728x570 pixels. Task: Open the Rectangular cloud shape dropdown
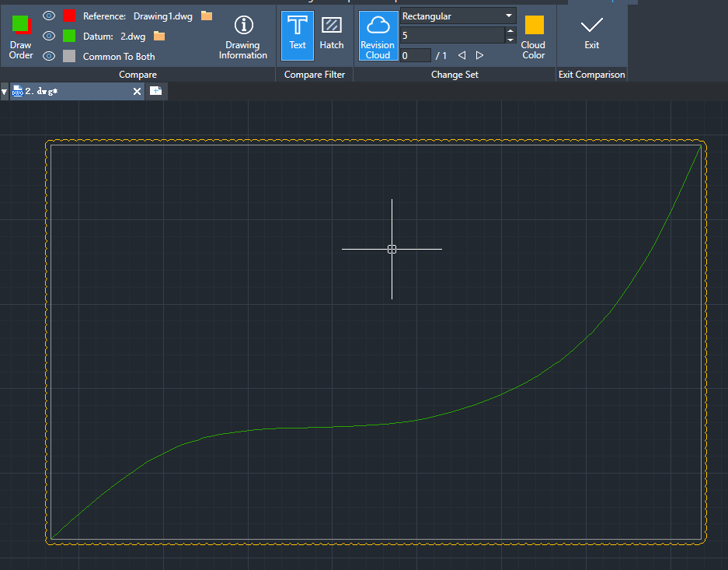pyautogui.click(x=458, y=16)
